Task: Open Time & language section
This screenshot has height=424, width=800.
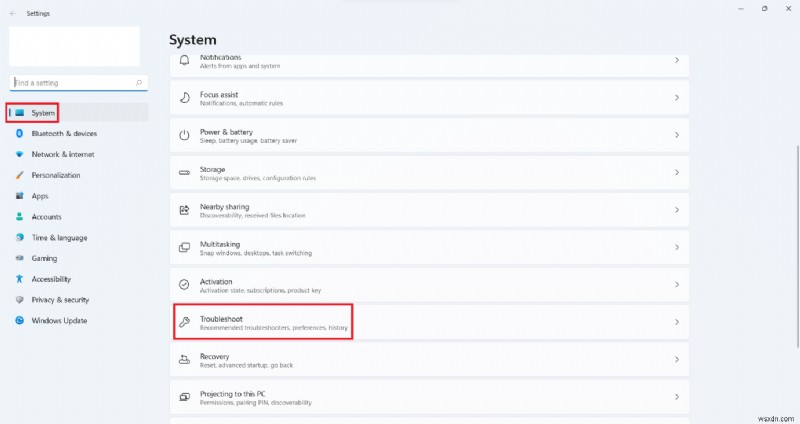Action: (79, 237)
